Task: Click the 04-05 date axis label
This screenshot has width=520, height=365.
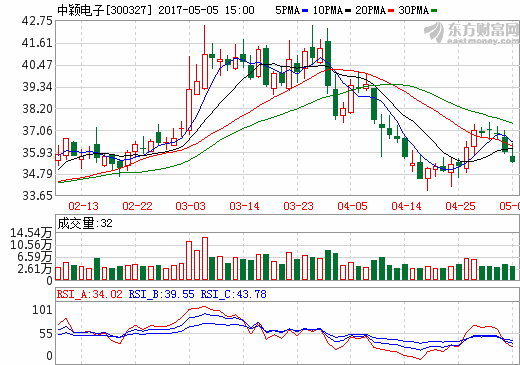Action: [x=352, y=206]
